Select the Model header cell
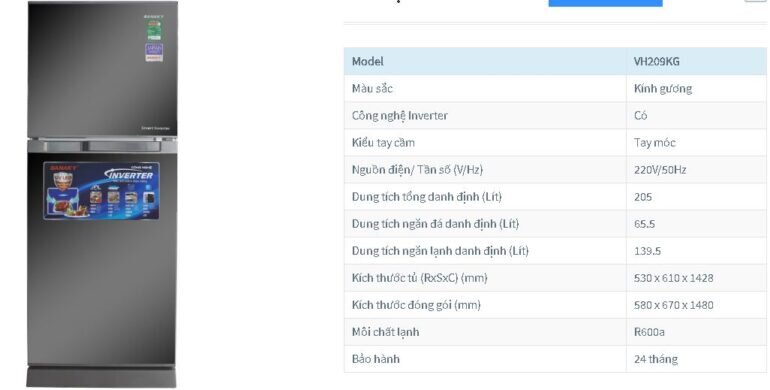The image size is (770, 390). tap(485, 61)
